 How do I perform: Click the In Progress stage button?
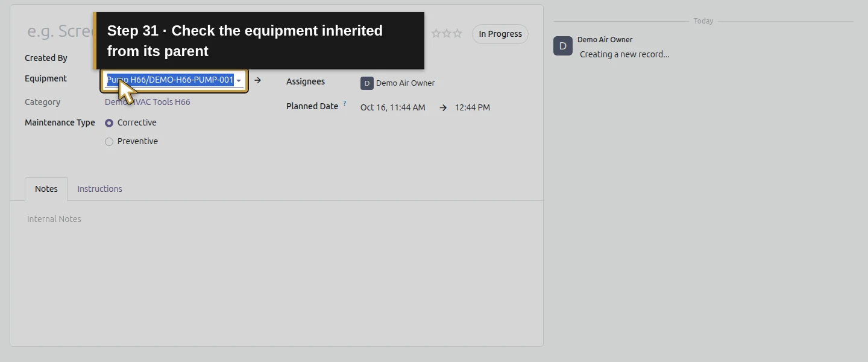coord(500,34)
